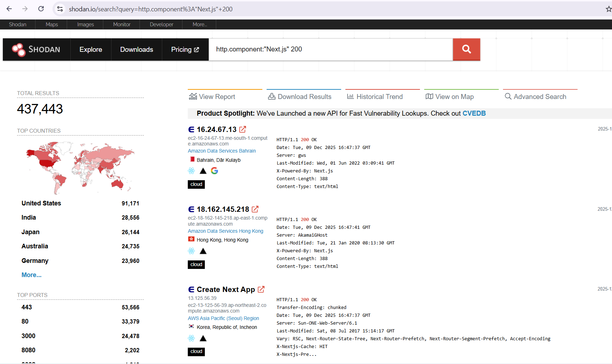Viewport: 612px width, 364px height.
Task: Click the Shodan search query field
Action: pyautogui.click(x=331, y=49)
